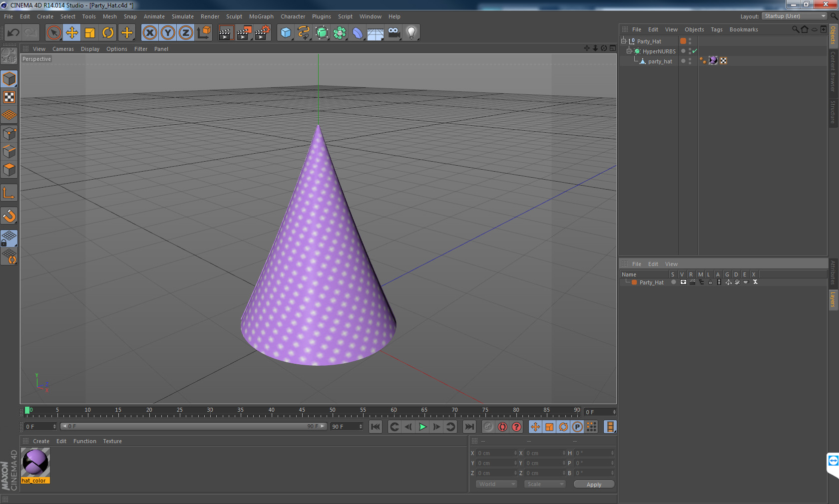Viewport: 839px width, 504px height.
Task: Switch to Polygons mode
Action: click(9, 170)
